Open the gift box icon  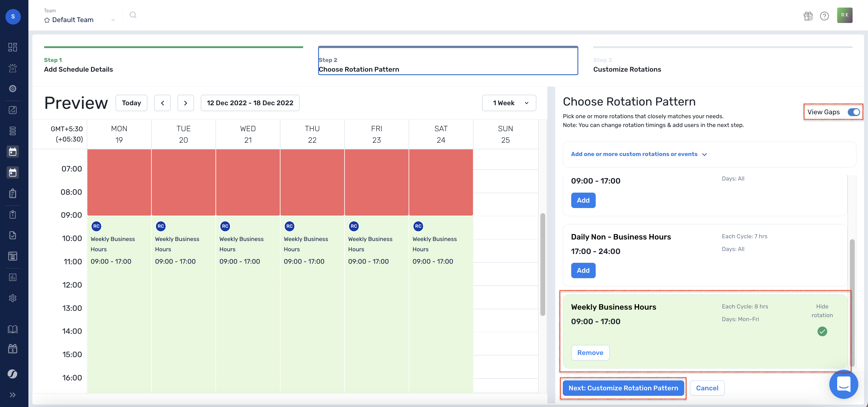(x=808, y=16)
